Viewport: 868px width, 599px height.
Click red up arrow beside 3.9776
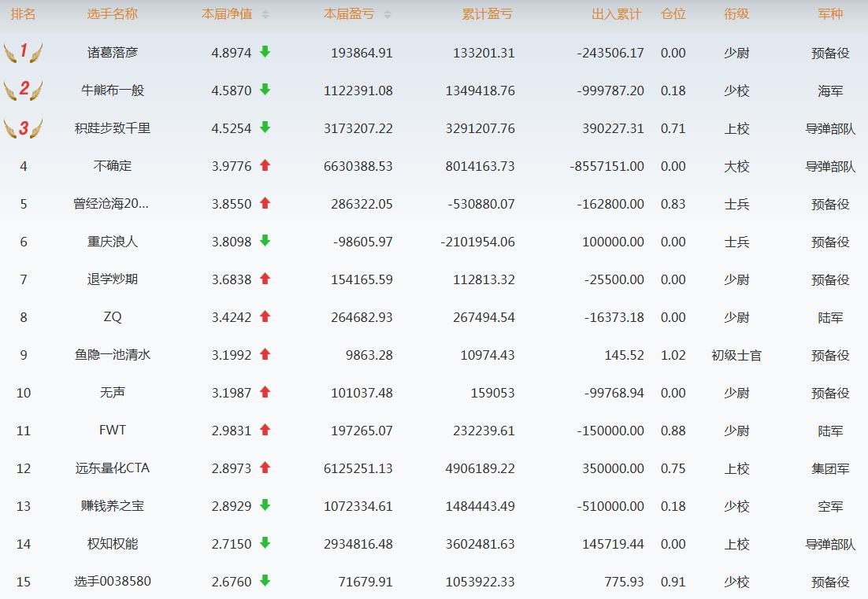coord(265,165)
